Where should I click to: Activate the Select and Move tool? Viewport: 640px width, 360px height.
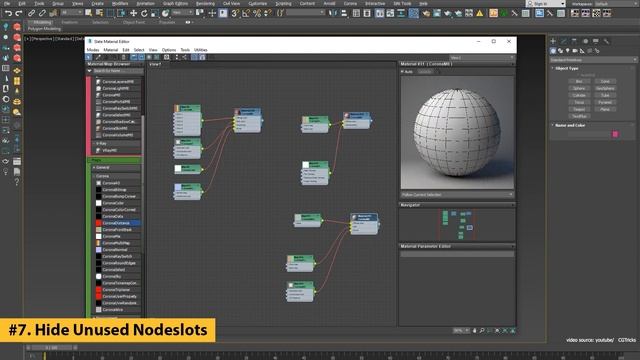pos(133,13)
